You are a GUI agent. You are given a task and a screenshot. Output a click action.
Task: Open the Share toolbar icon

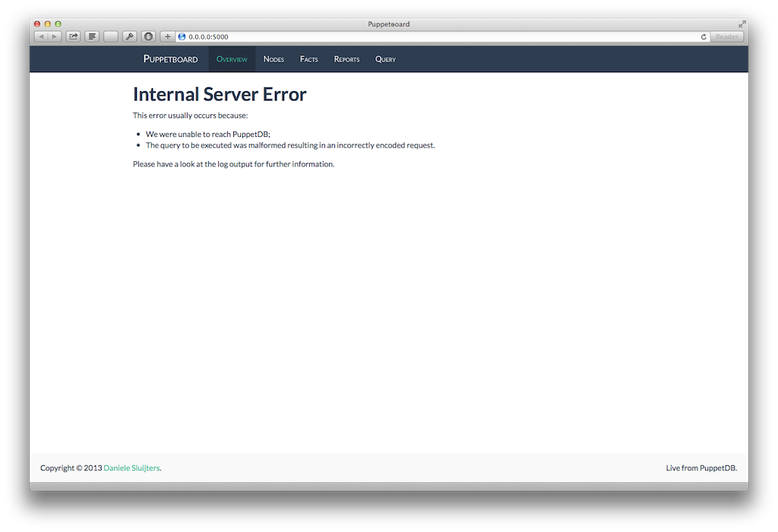[x=74, y=36]
